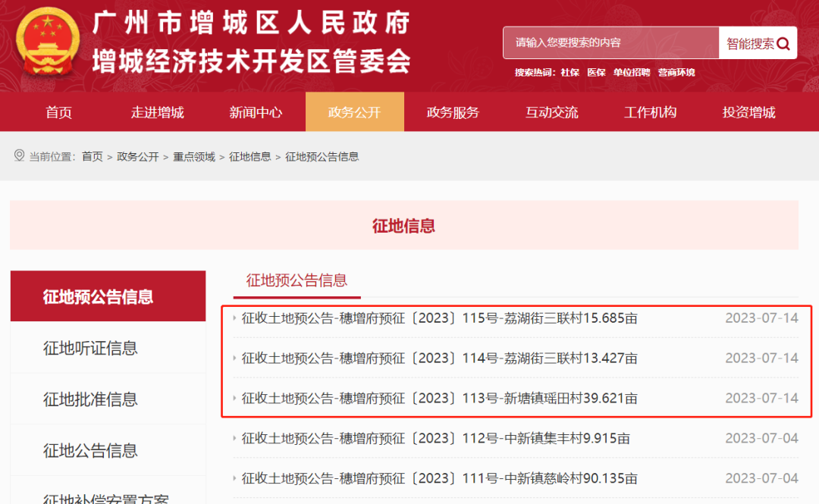Image resolution: width=819 pixels, height=504 pixels.
Task: Click the magnifier icon in 智能搜索
Action: click(x=784, y=42)
